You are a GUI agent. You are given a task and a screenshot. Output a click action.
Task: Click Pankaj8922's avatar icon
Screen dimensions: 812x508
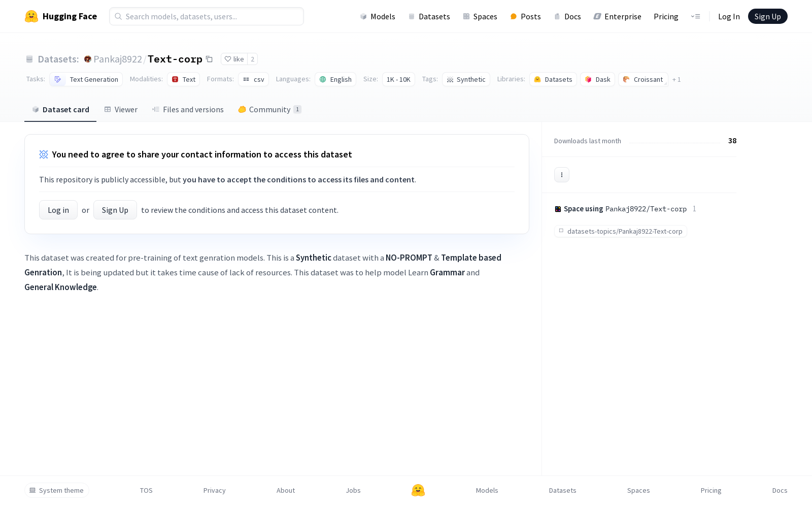[87, 59]
